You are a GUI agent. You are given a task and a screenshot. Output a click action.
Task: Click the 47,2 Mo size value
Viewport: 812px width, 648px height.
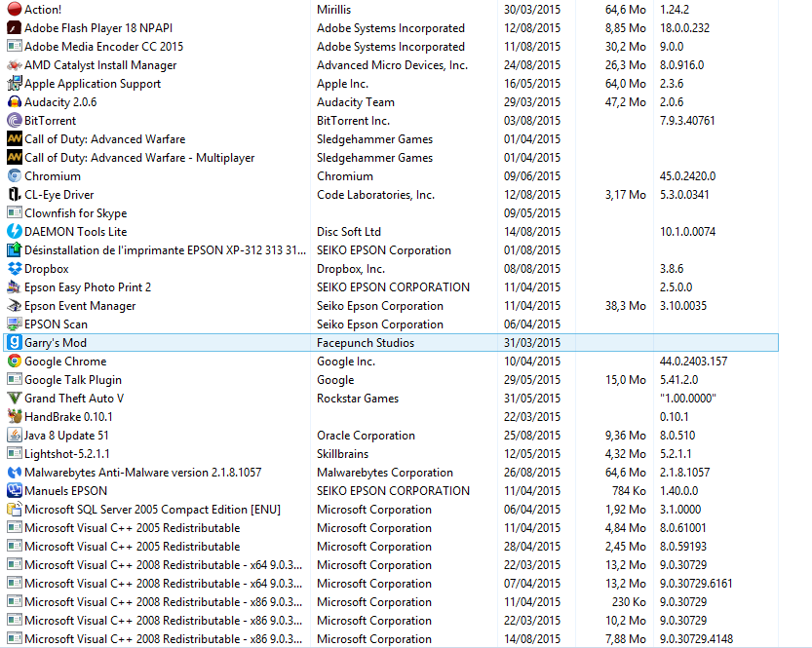pos(626,102)
